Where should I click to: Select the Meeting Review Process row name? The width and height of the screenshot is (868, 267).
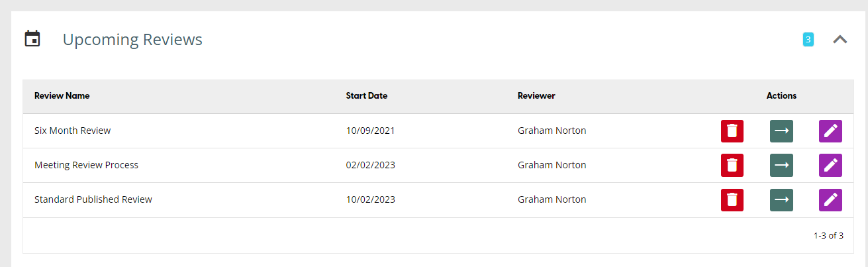86,165
